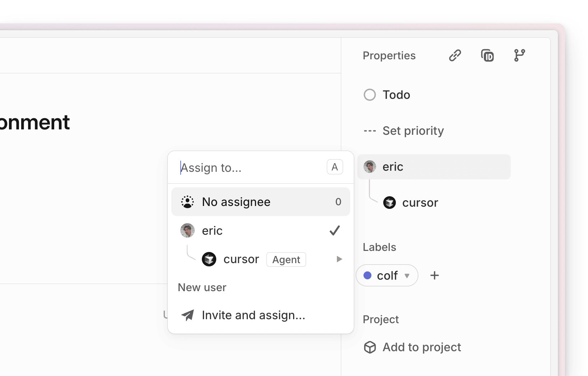Click the git branch icon in Properties
The image size is (588, 376).
(x=519, y=55)
